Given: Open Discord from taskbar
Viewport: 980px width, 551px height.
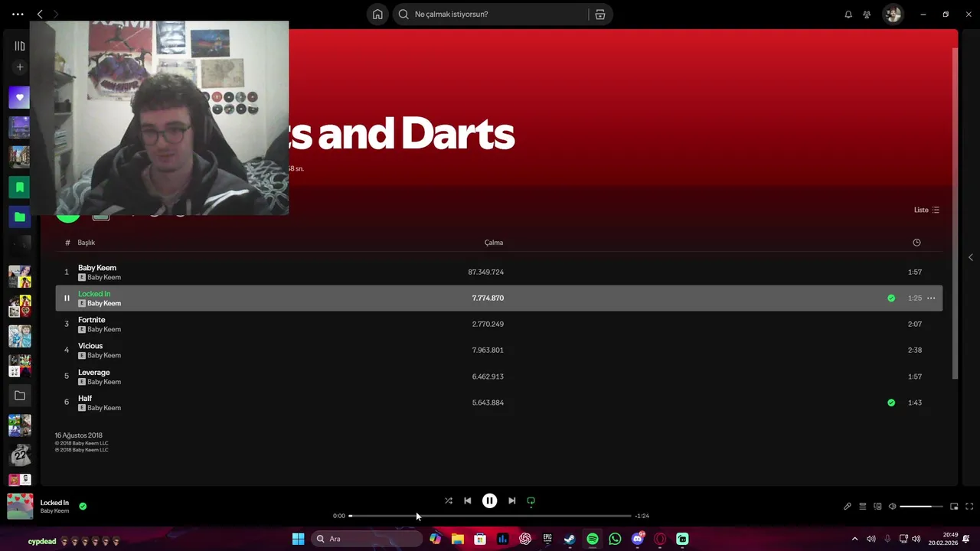Looking at the screenshot, I should click(638, 539).
